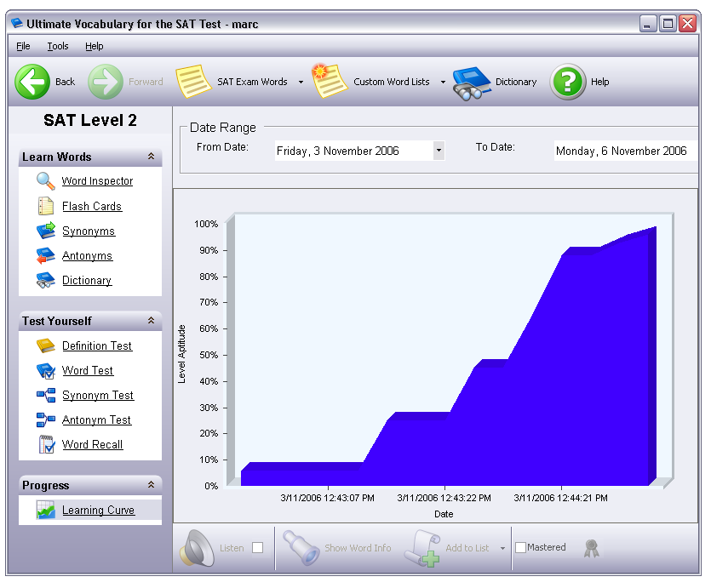
Task: Click the Dictionary book with binoculars toolbar icon
Action: (x=472, y=83)
